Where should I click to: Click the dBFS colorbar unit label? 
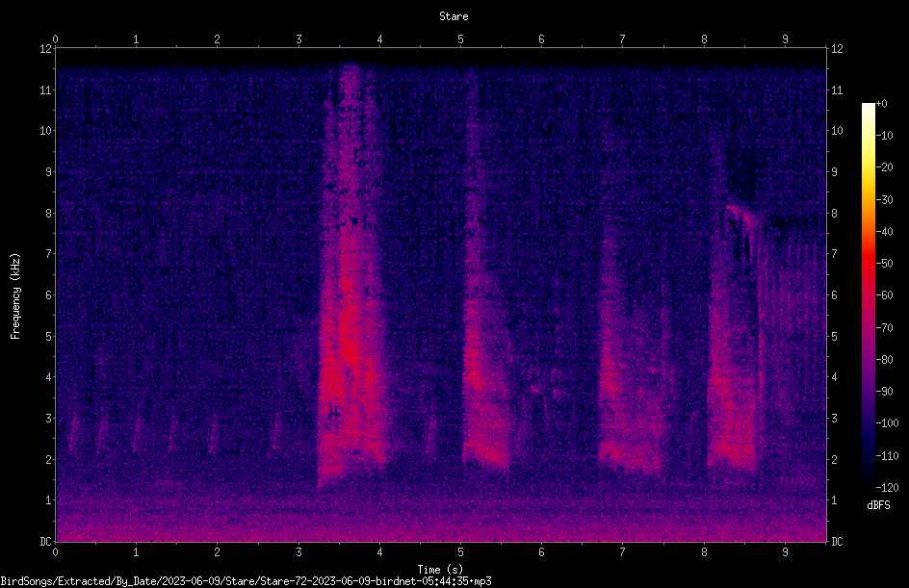(x=878, y=505)
